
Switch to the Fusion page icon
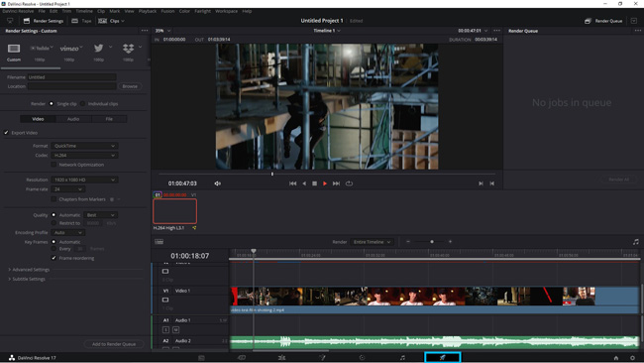click(322, 358)
